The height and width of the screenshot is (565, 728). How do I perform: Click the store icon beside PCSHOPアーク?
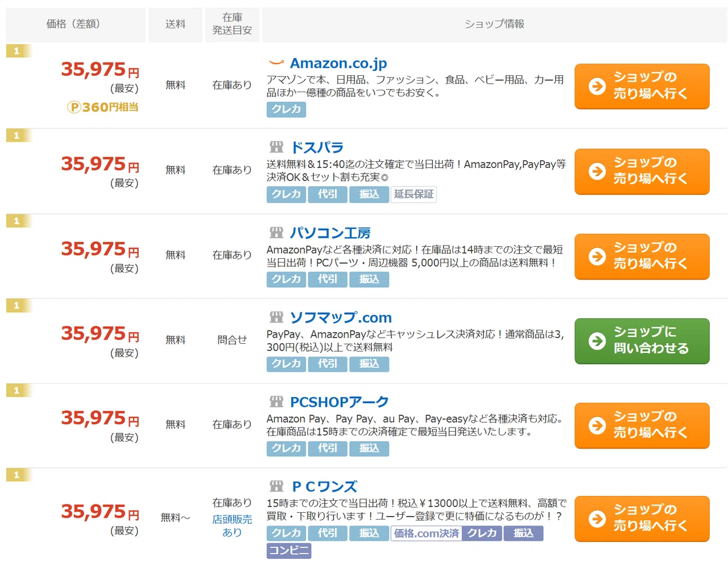(x=276, y=402)
